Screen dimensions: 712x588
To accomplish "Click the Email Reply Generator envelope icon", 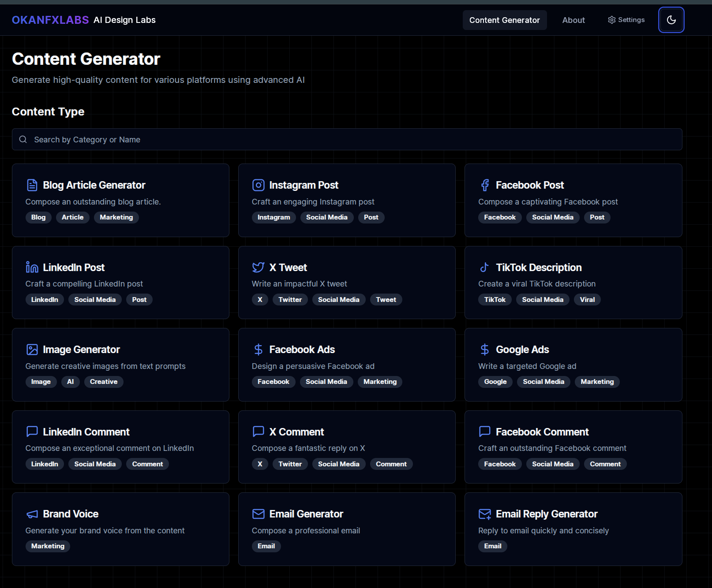I will [x=485, y=514].
